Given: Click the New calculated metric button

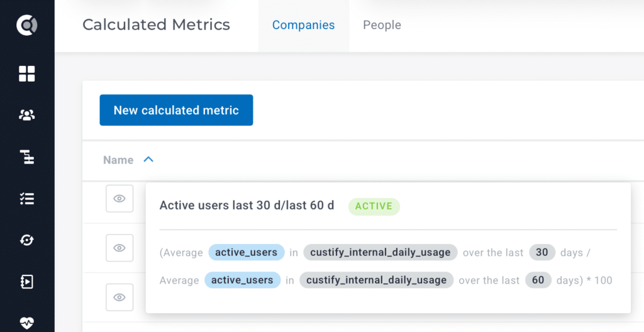Looking at the screenshot, I should coord(176,110).
